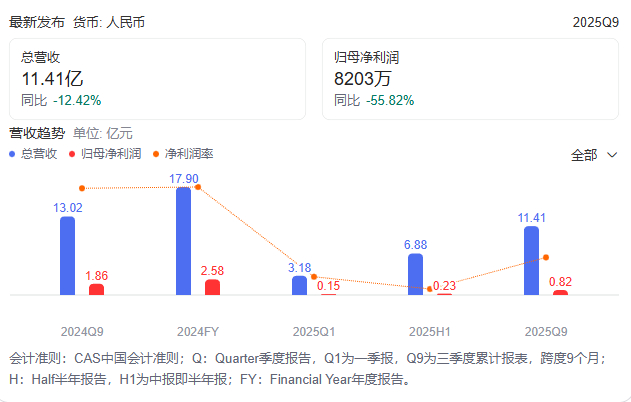
Task: Select the blue 17.90 revenue bar for 2024FY
Action: [x=184, y=241]
